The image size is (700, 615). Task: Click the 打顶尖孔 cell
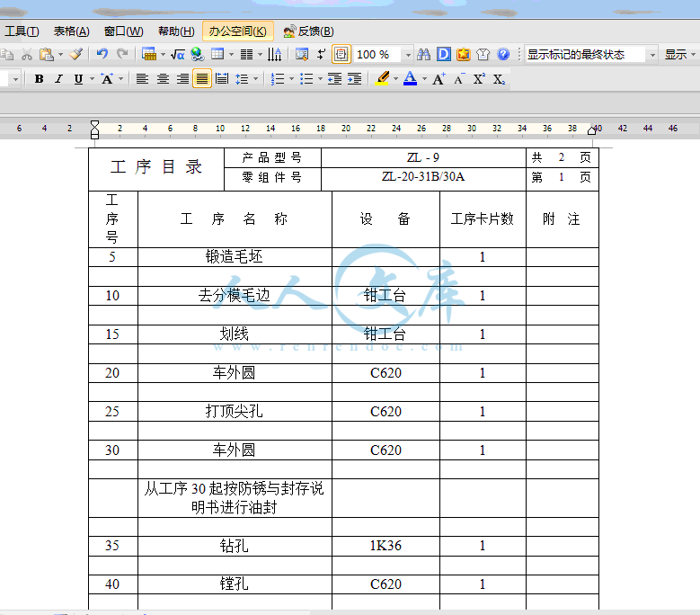click(x=235, y=411)
